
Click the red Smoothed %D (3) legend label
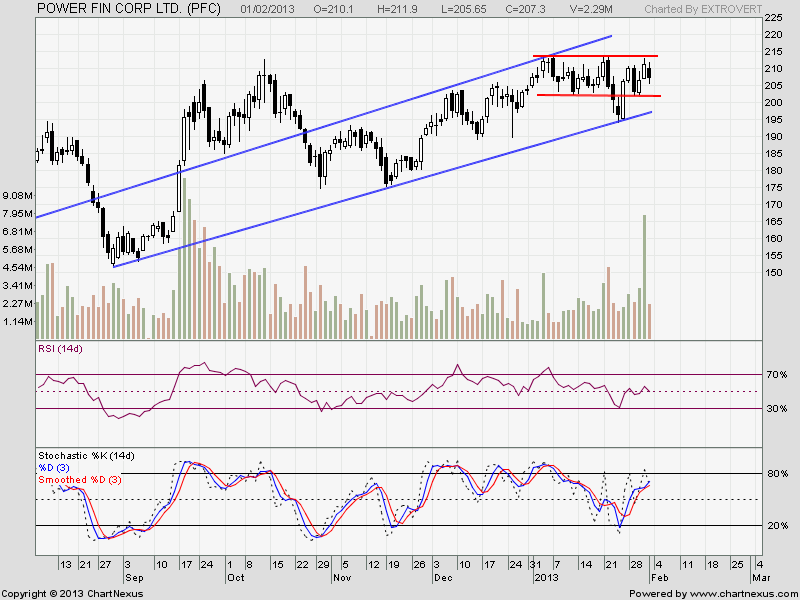(x=79, y=480)
